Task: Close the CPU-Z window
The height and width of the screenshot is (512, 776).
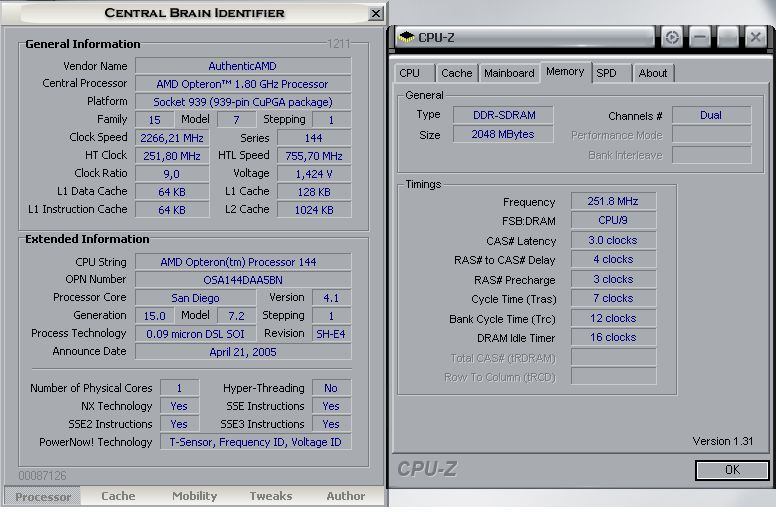Action: click(x=755, y=37)
